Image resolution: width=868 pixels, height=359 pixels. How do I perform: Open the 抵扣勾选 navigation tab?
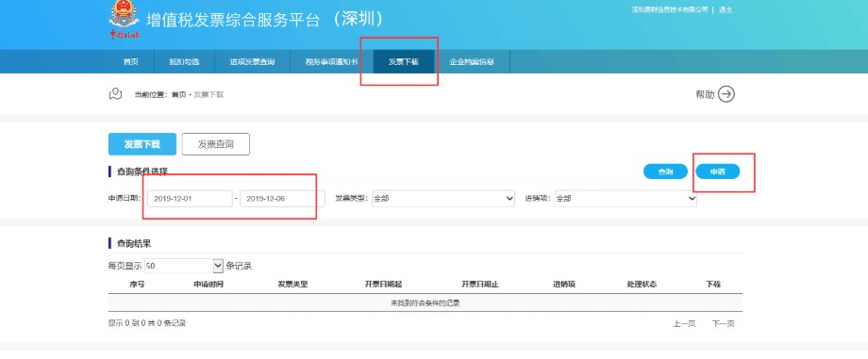click(x=184, y=62)
